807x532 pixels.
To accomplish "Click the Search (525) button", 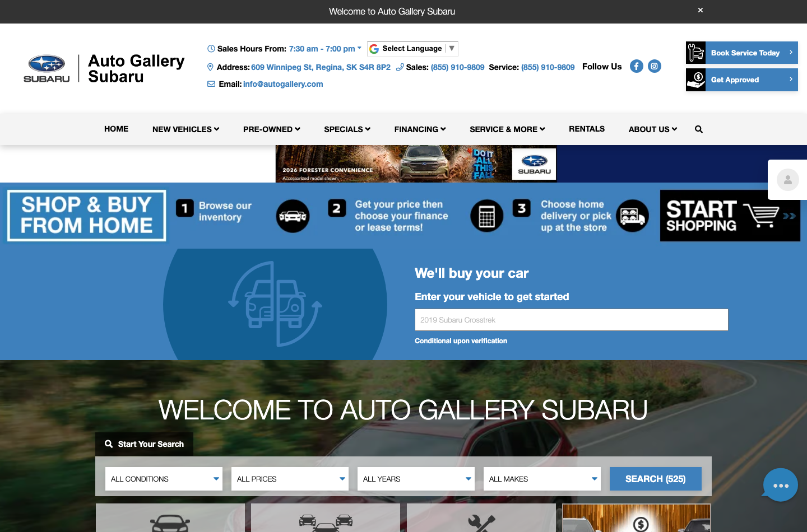I will 656,479.
